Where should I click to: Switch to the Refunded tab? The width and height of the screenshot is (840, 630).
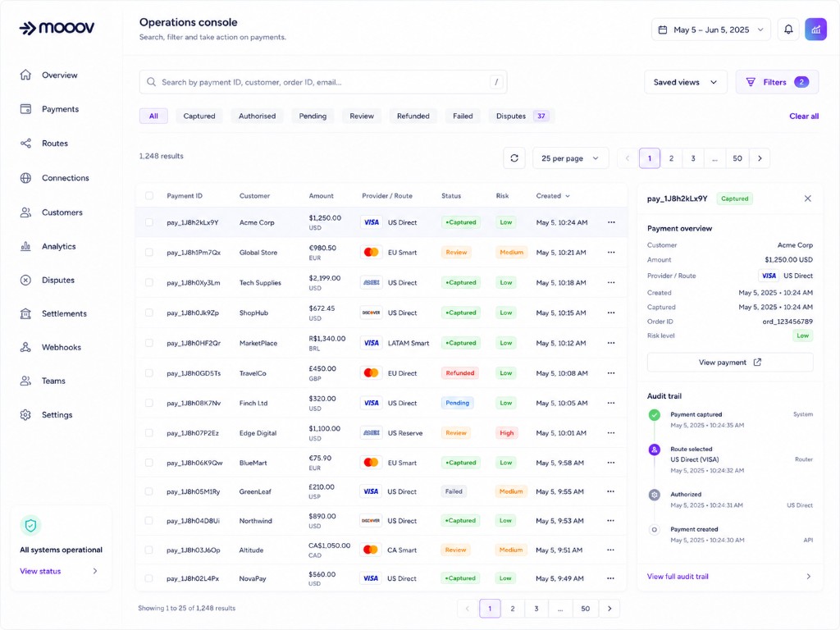(x=413, y=116)
